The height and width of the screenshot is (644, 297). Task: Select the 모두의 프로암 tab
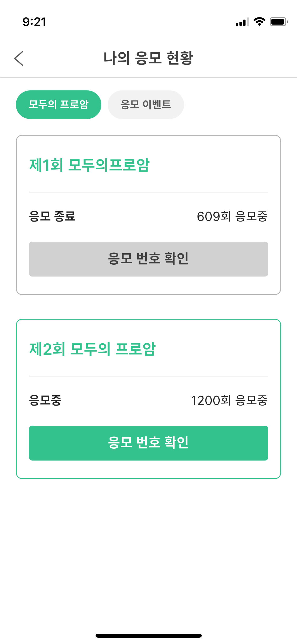59,105
